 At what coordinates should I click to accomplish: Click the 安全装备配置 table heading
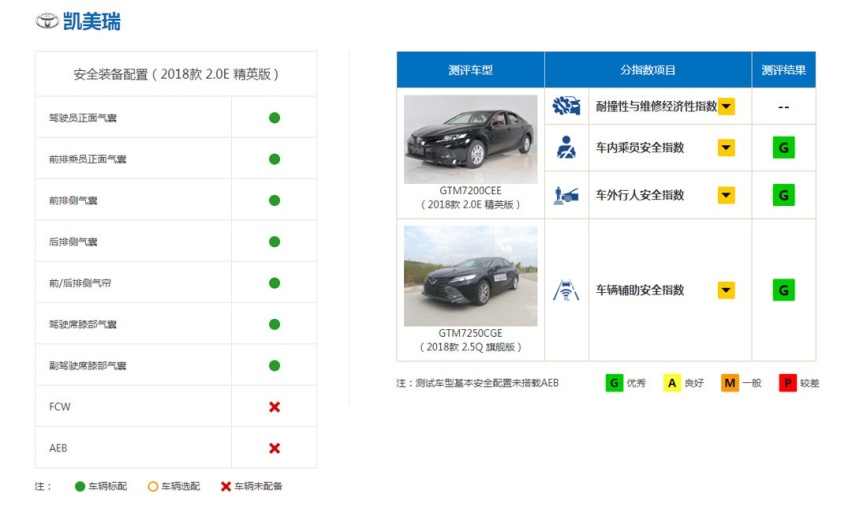[x=176, y=74]
